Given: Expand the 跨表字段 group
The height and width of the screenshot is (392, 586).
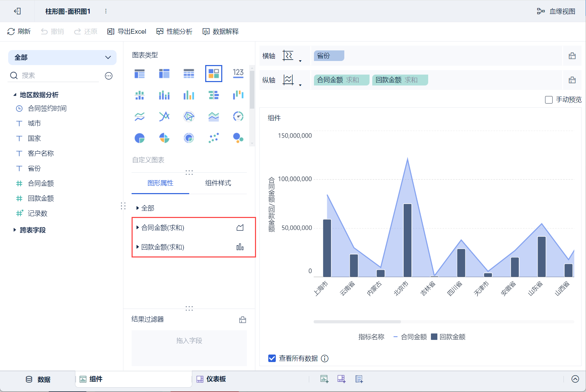Looking at the screenshot, I should (x=15, y=230).
